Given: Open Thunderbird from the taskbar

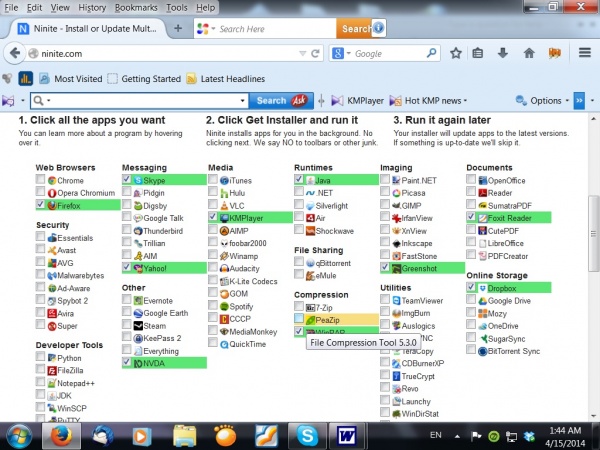Looking at the screenshot, I should click(102, 436).
